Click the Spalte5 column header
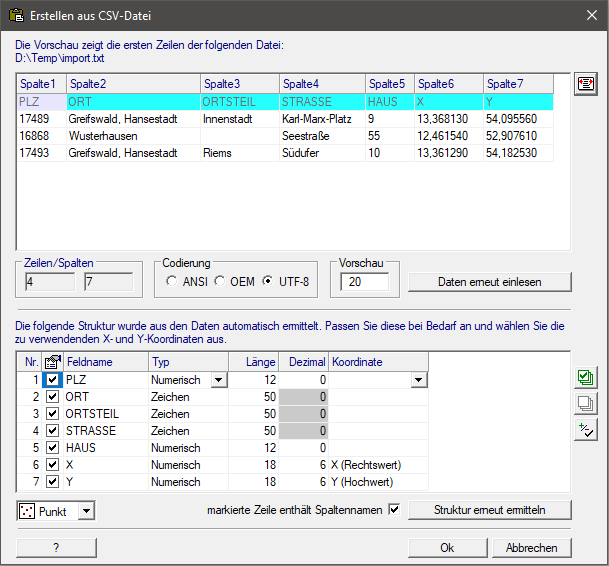The height and width of the screenshot is (566, 609). 390,84
